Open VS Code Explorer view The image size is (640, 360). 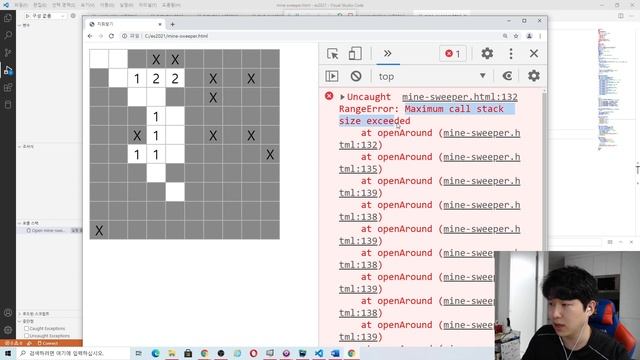point(8,18)
